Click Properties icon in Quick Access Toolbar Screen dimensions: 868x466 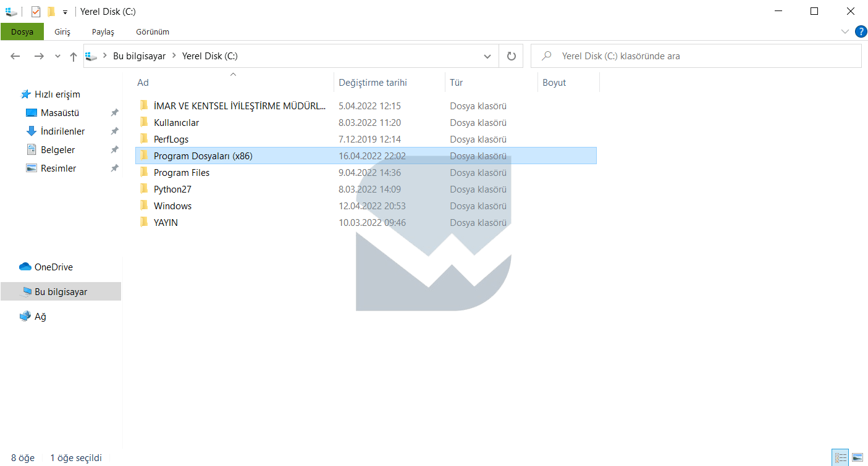[36, 12]
